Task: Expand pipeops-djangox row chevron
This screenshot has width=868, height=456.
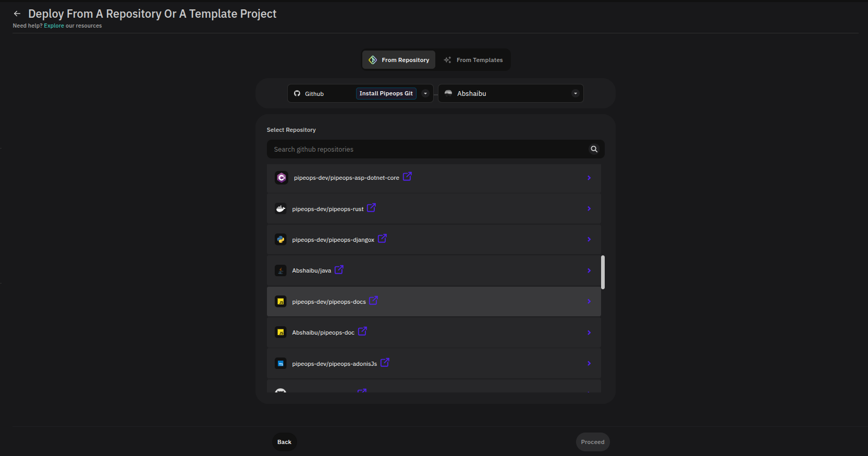Action: [x=589, y=239]
